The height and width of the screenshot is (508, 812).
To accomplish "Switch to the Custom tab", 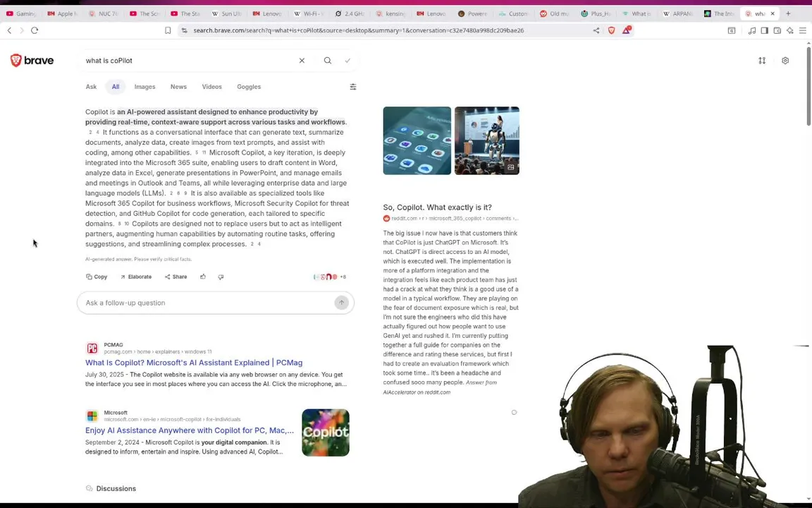I will pyautogui.click(x=513, y=13).
